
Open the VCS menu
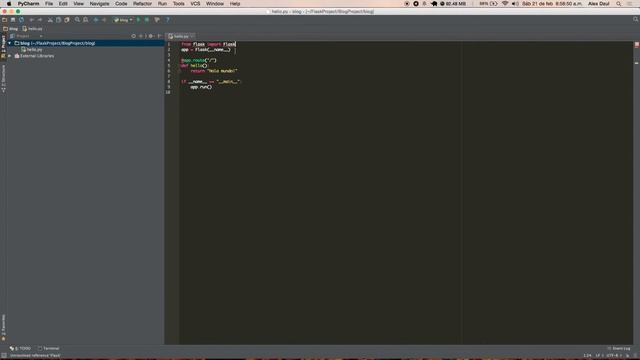[x=195, y=4]
